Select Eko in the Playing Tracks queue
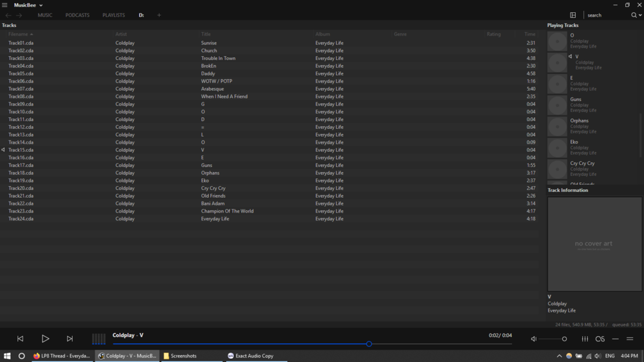Viewport: 644px width, 362px height. [574, 142]
